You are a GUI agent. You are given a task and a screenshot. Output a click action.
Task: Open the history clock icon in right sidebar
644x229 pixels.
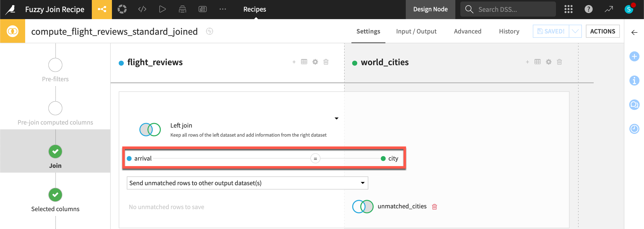coord(634,129)
